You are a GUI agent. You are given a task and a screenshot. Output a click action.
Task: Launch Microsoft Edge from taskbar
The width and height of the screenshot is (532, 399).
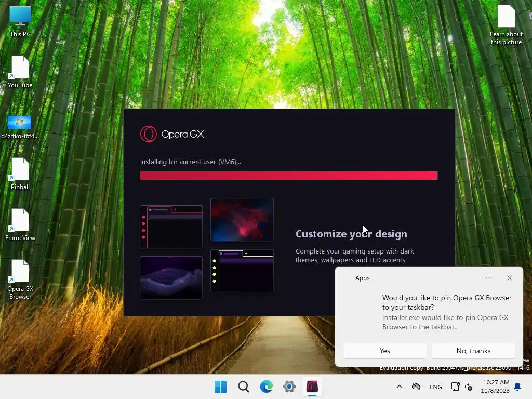(x=267, y=387)
